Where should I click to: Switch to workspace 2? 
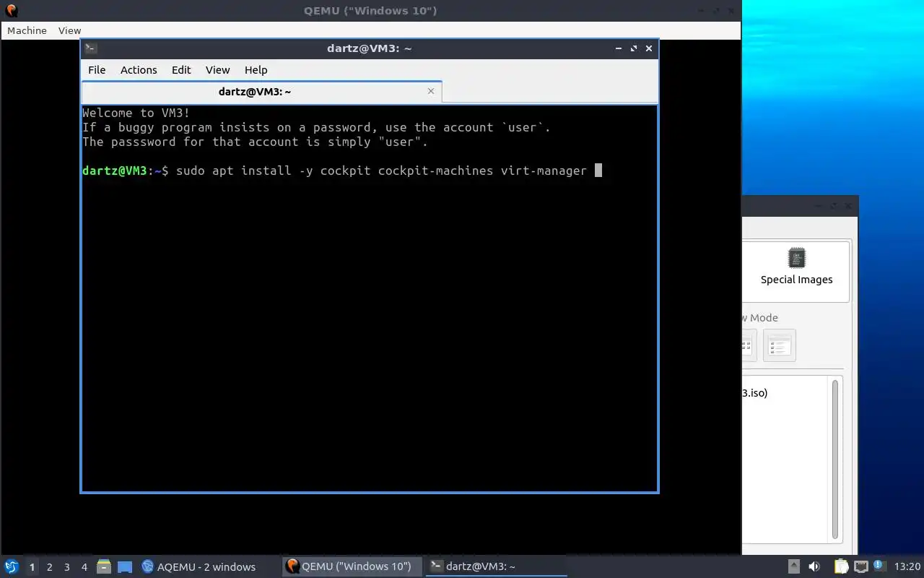(49, 567)
